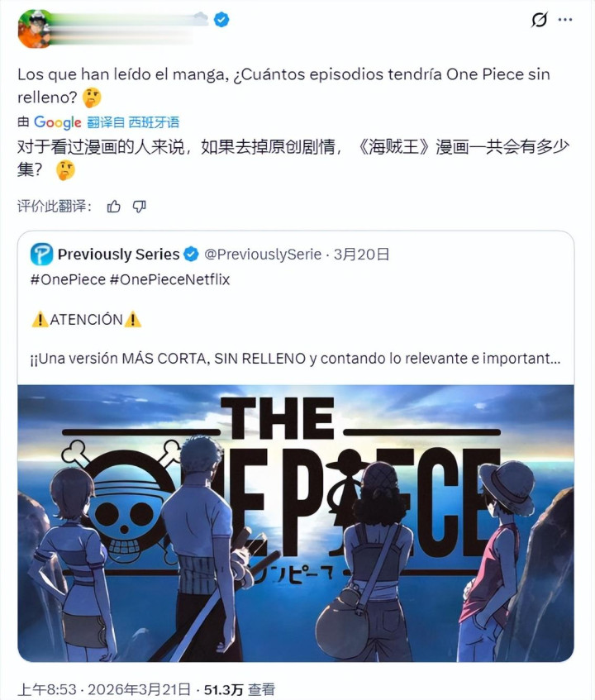The image size is (595, 700).
Task: Click the Google translation source logo
Action: coord(58,121)
